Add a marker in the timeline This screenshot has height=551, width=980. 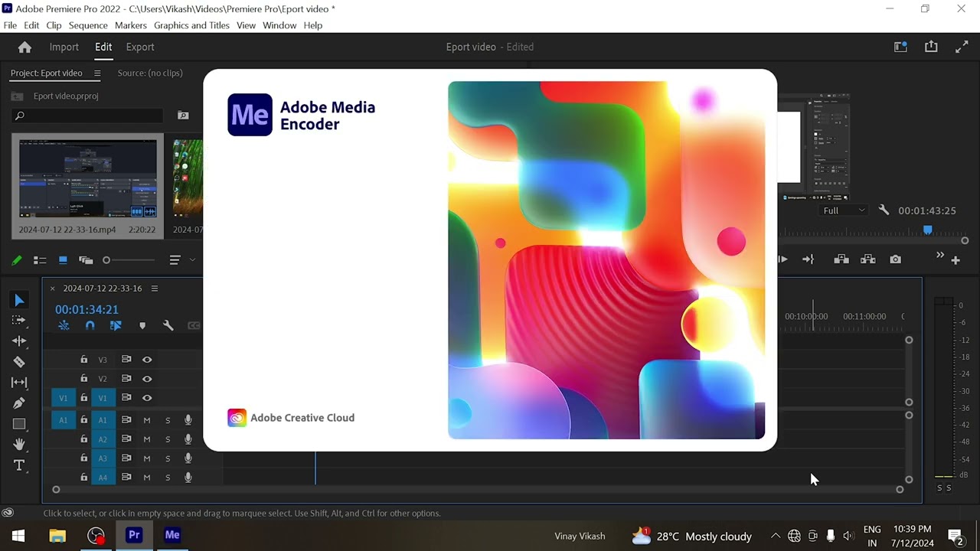coord(142,325)
